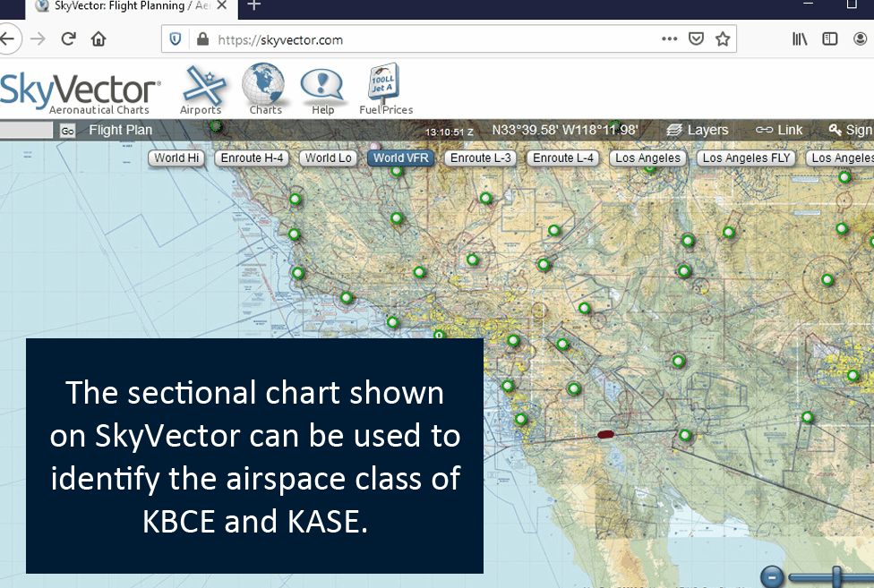The height and width of the screenshot is (588, 874).
Task: Click the Sign In key button
Action: [x=851, y=131]
